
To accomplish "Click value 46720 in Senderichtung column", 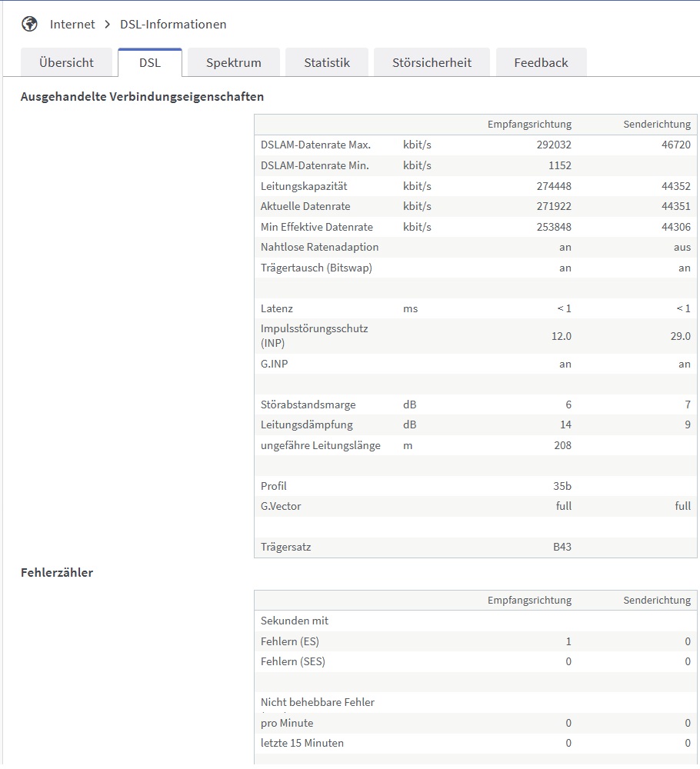I will pos(675,145).
